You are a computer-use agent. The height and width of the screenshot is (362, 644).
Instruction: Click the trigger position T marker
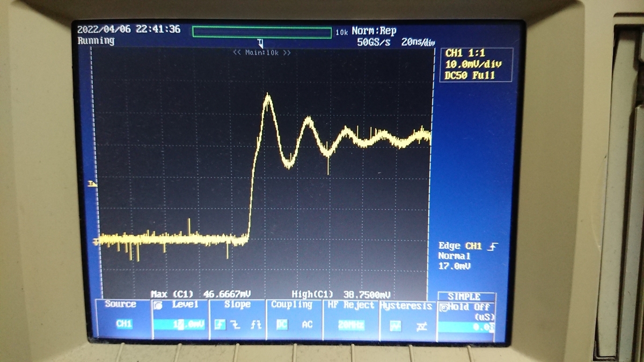click(260, 42)
